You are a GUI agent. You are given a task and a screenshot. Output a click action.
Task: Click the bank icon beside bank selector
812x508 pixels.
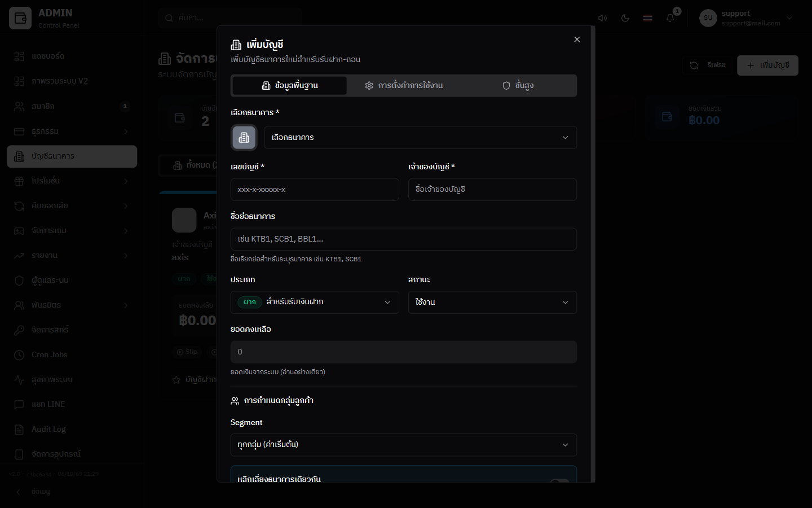[244, 138]
